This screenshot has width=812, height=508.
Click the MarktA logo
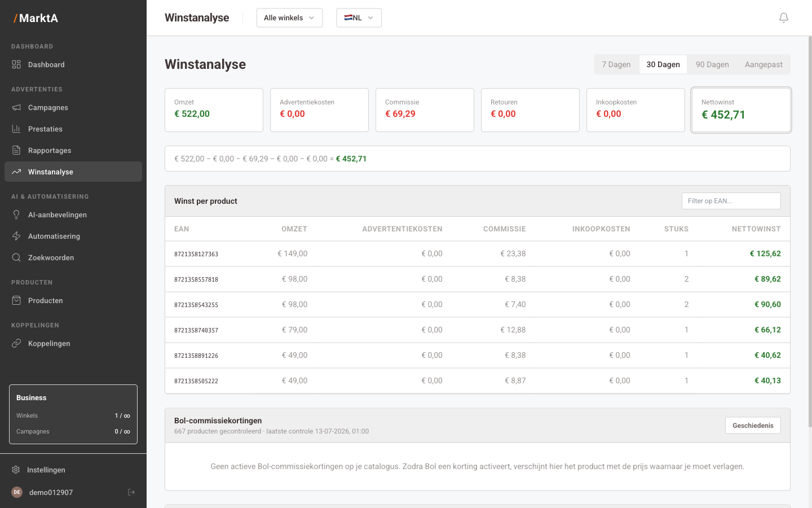[36, 18]
